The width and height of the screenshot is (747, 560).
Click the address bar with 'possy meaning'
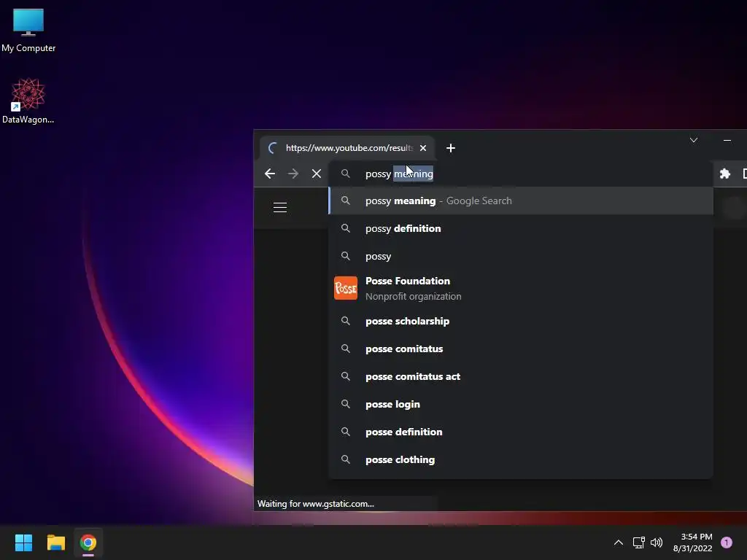(520, 174)
